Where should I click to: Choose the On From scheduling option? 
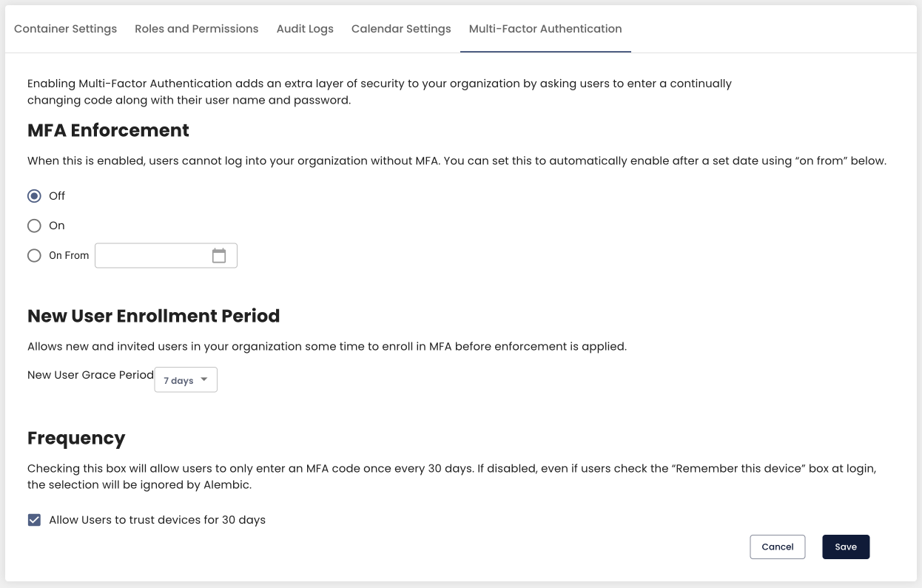tap(34, 254)
